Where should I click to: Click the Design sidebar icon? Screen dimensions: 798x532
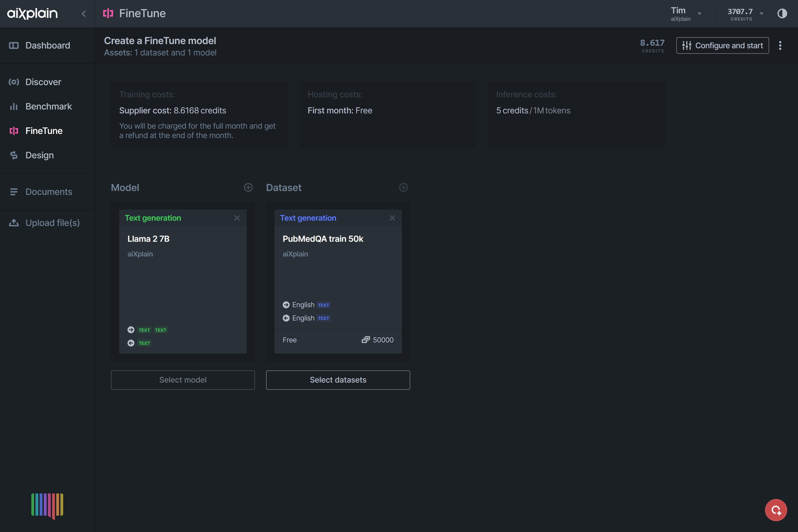14,155
